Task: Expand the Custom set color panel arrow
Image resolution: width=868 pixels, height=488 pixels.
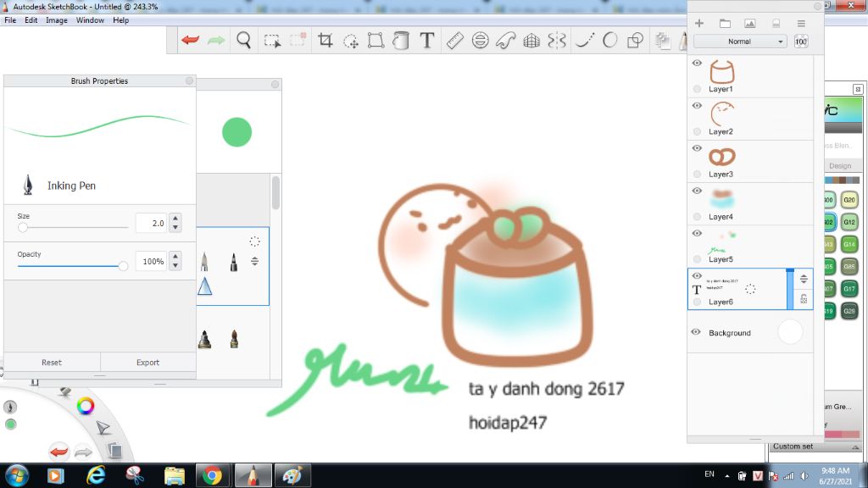Action: (855, 447)
